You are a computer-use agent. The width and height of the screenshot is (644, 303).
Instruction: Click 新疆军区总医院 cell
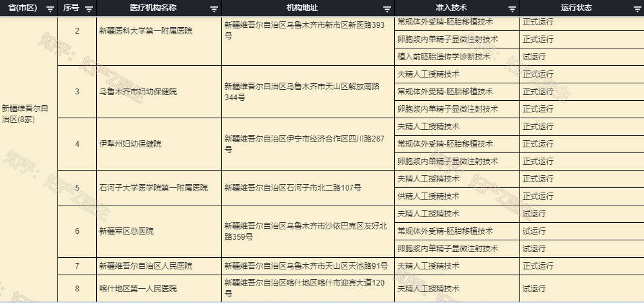pos(159,231)
